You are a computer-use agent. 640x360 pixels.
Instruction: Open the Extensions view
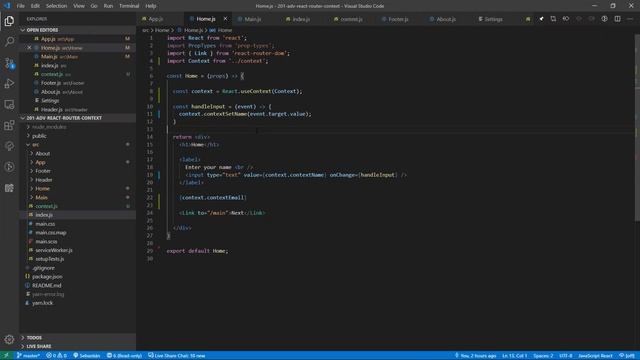pyautogui.click(x=9, y=125)
